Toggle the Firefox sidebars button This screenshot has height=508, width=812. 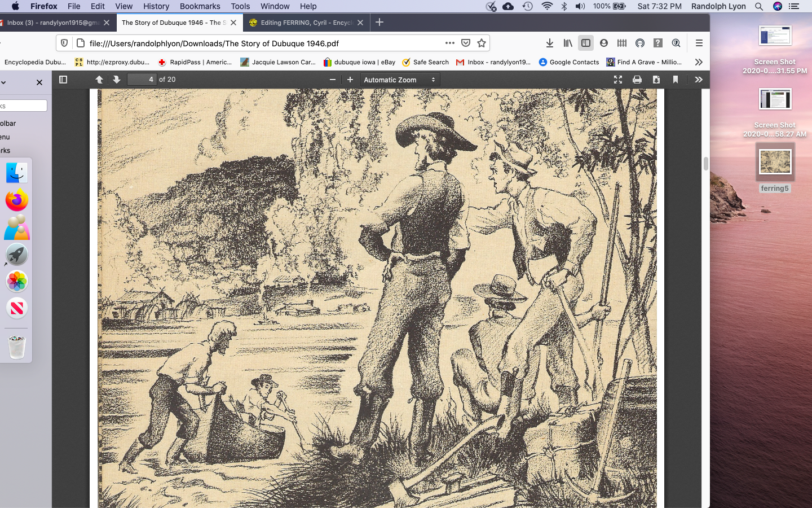(586, 43)
